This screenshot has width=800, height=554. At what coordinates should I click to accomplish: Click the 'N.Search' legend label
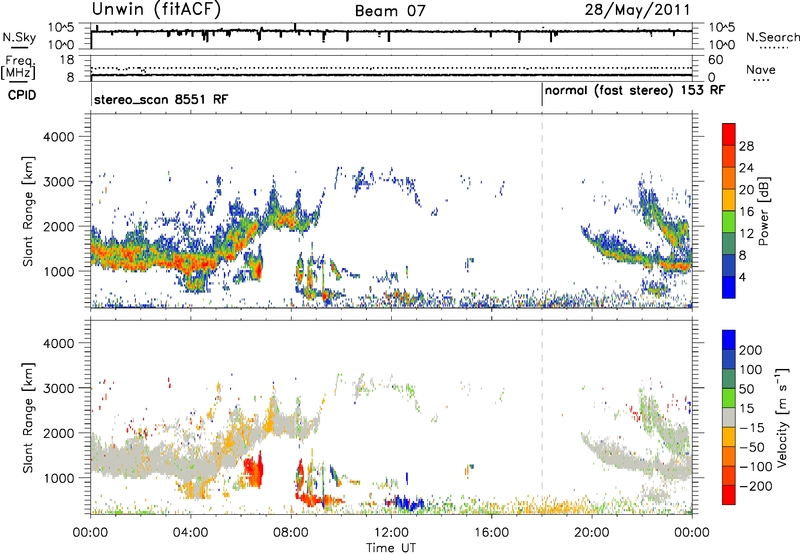[x=772, y=37]
